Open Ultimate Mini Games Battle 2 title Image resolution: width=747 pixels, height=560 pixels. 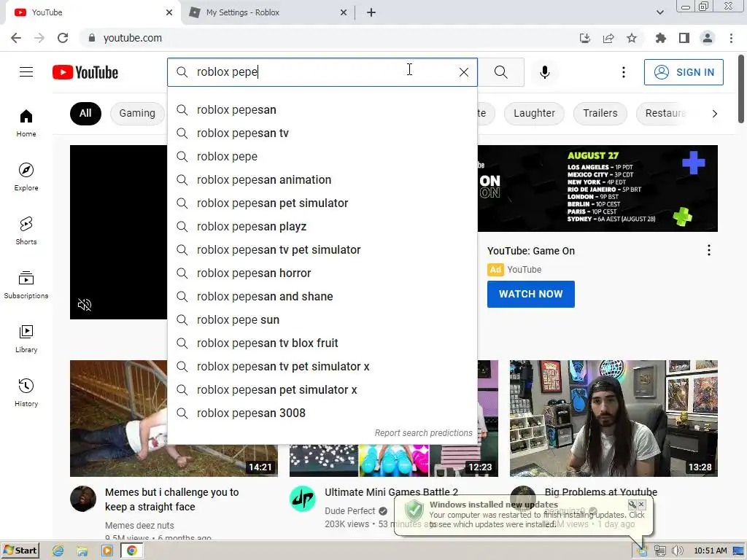pyautogui.click(x=391, y=492)
